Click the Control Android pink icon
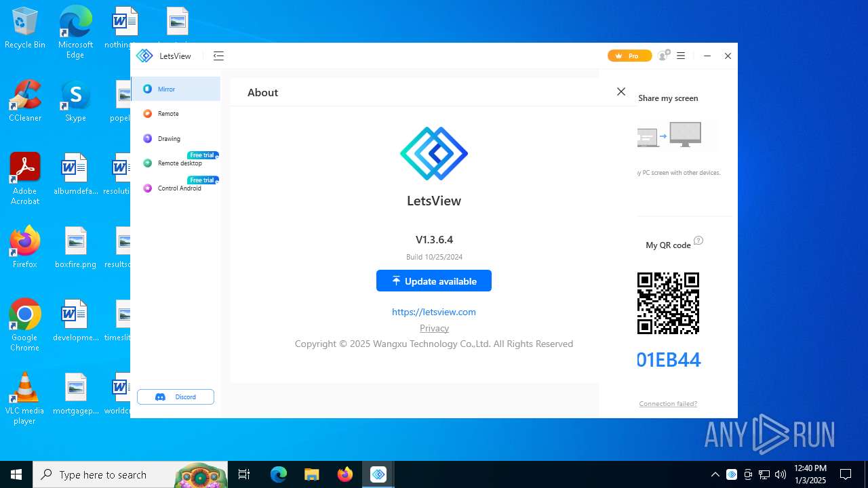The width and height of the screenshot is (868, 488). 147,188
